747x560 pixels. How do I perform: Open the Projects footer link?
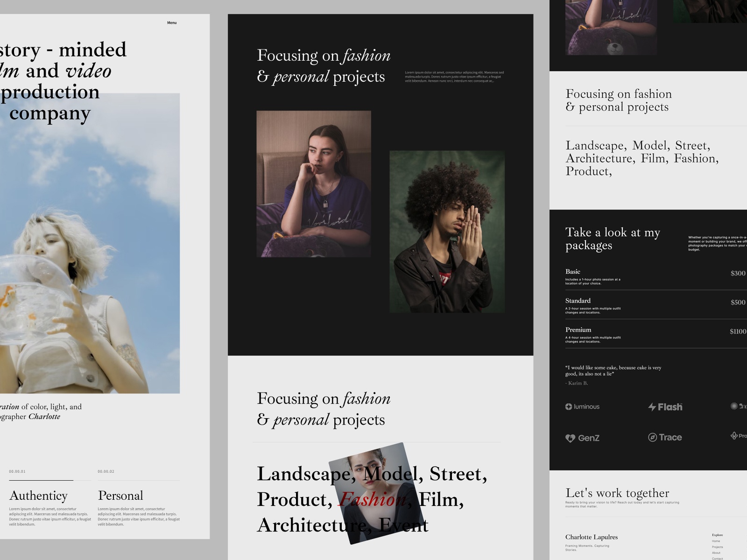[x=717, y=547]
